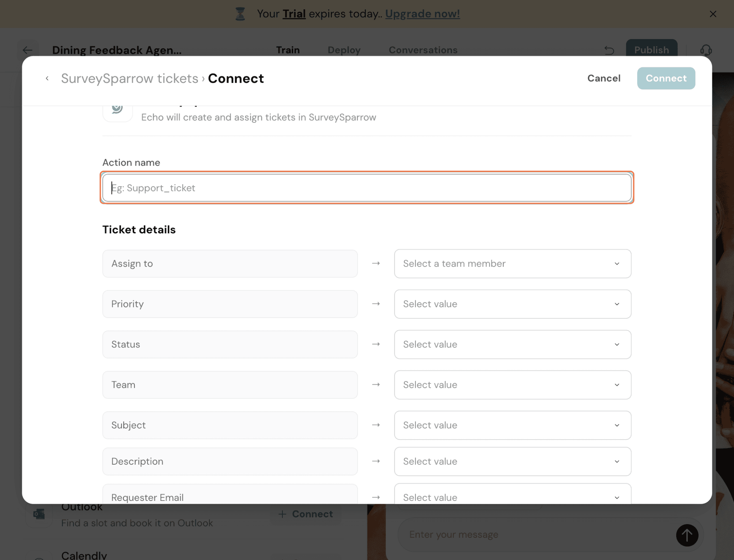Choose a value in the Team dropdown

point(513,385)
